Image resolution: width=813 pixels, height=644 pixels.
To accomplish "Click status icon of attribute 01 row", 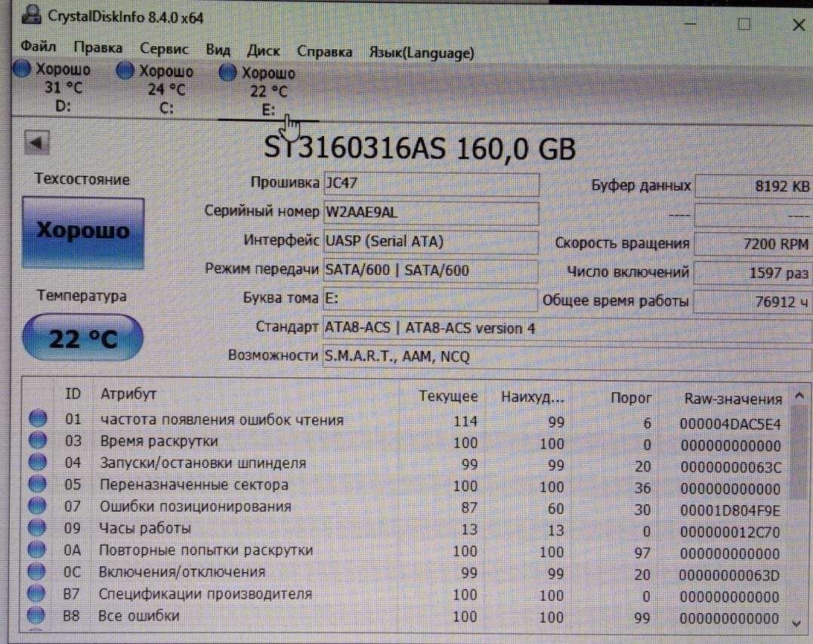I will 38,418.
